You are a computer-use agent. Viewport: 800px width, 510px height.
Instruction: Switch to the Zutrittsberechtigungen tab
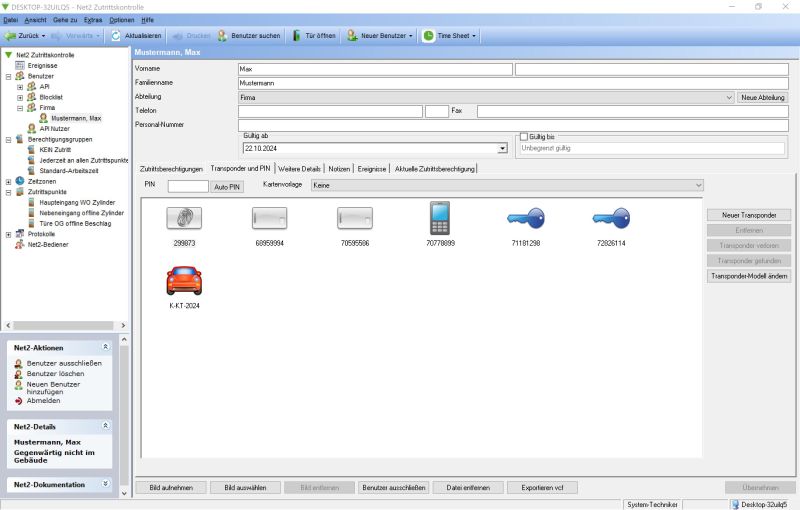click(x=171, y=169)
